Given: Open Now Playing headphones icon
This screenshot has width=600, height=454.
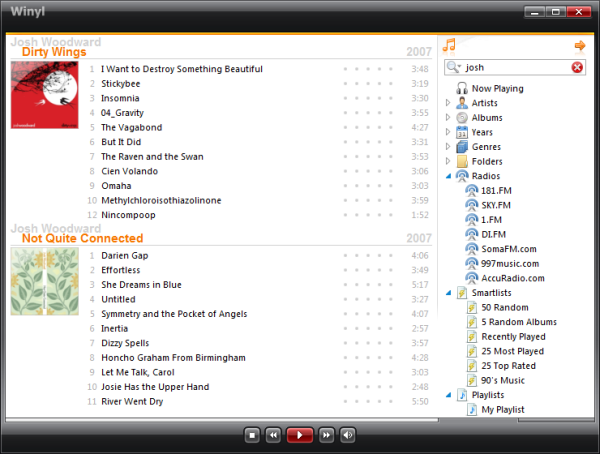Looking at the screenshot, I should pyautogui.click(x=462, y=88).
